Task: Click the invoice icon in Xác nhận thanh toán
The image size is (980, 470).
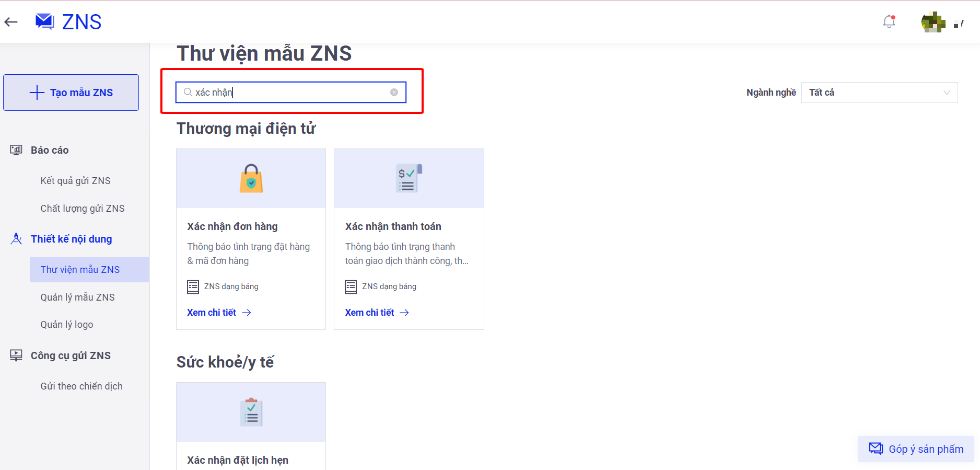Action: pyautogui.click(x=409, y=178)
